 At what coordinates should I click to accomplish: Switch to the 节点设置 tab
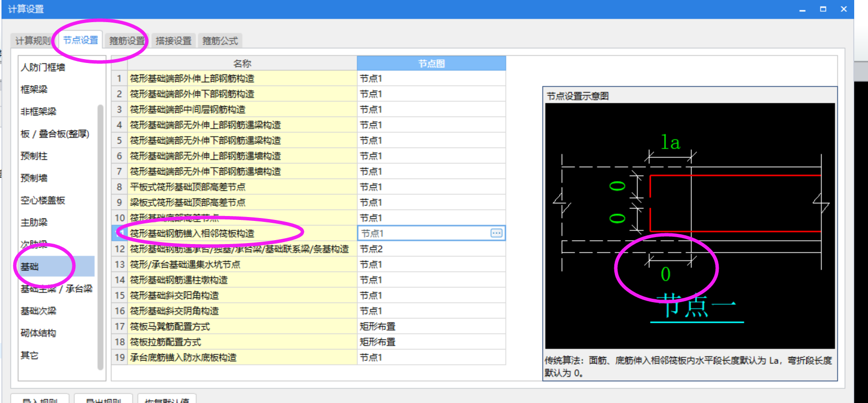(81, 40)
